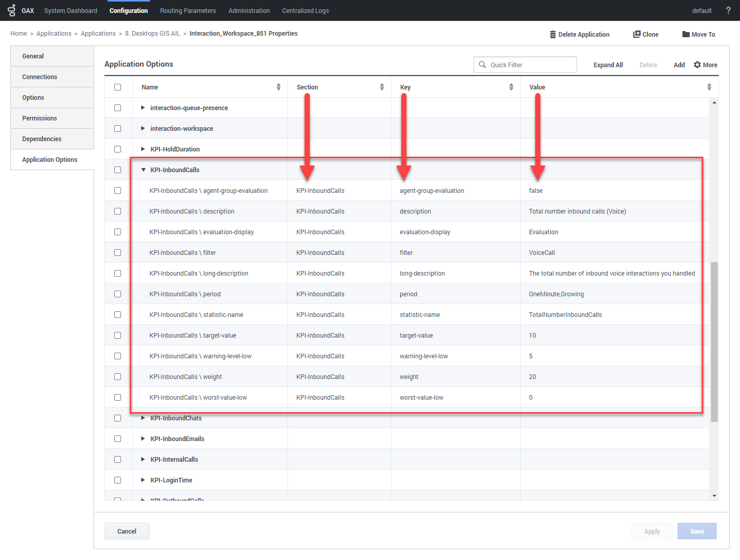Select the KPI-HoldDuration row checkbox
This screenshot has height=560, width=740.
[x=117, y=149]
